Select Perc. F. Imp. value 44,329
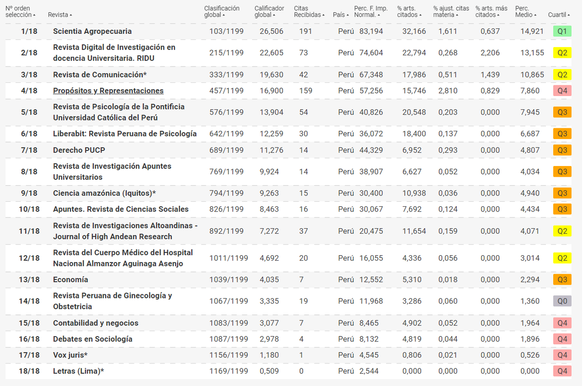This screenshot has height=386, width=588. coord(371,150)
